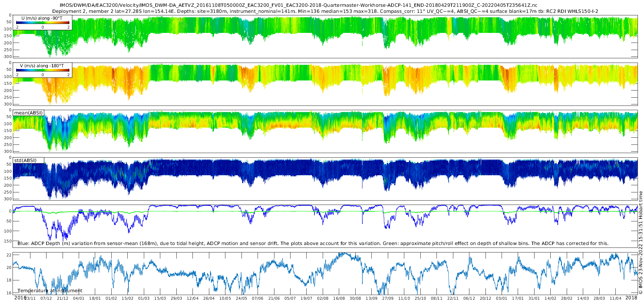This screenshot has width=644, height=304.
Task: Click the '07/12' date tick label
Action: pos(46,298)
